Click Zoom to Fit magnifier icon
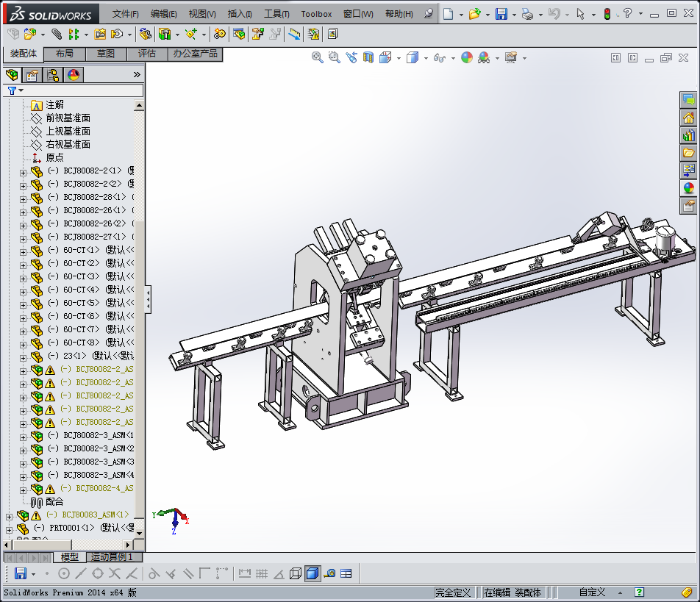Viewport: 700px width, 602px height. click(x=318, y=57)
